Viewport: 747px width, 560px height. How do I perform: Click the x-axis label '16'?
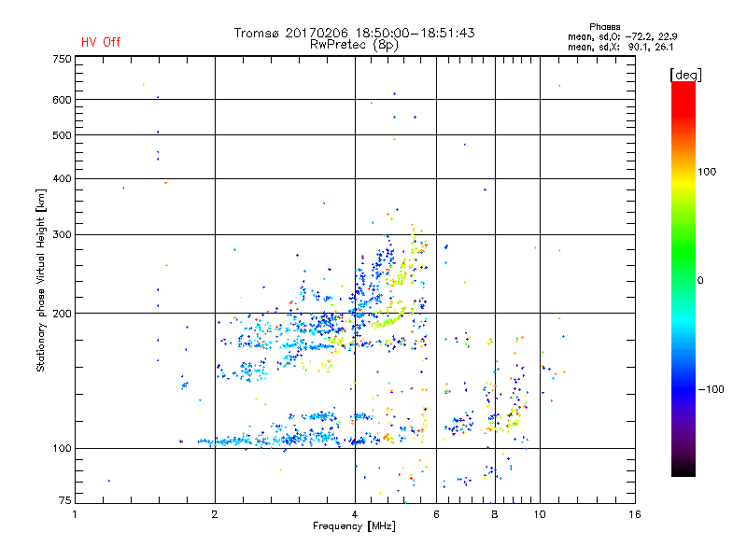[x=635, y=514]
